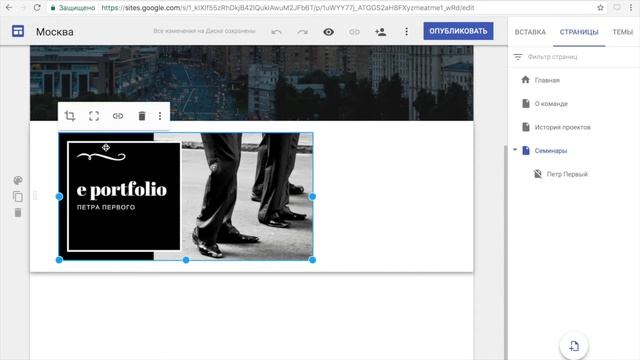Image resolution: width=640 pixels, height=360 pixels.
Task: Click the section drag handle
Action: pos(35,196)
